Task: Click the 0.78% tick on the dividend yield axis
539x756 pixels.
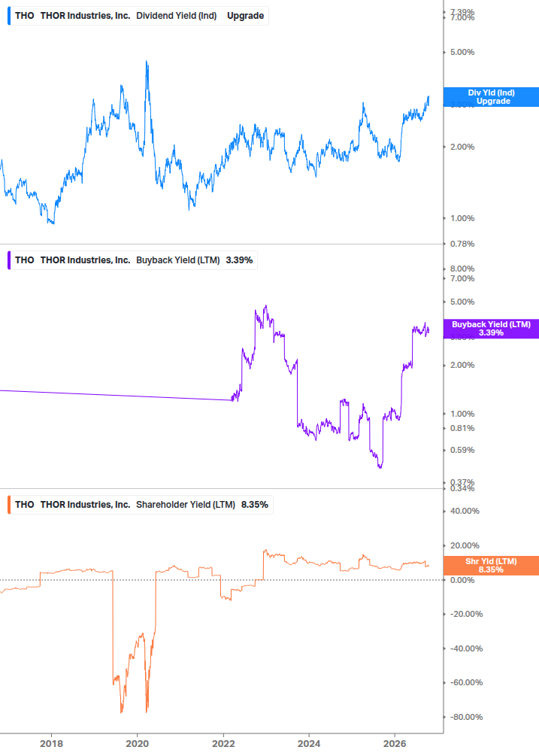Action: [x=462, y=244]
